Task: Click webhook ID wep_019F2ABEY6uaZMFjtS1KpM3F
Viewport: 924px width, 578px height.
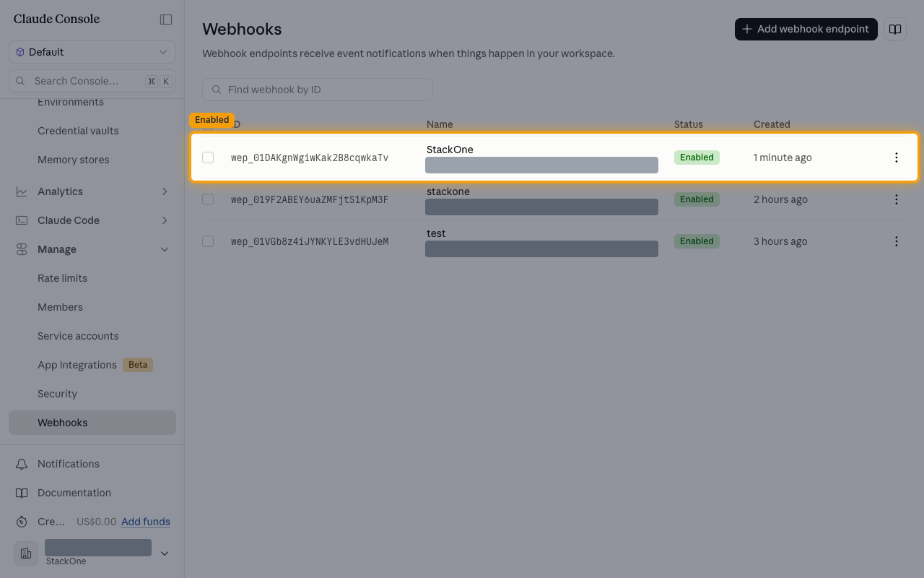Action: pyautogui.click(x=310, y=199)
